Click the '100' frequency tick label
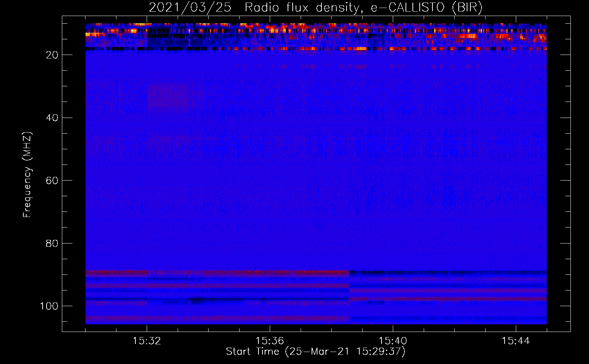589x364 pixels. (49, 306)
